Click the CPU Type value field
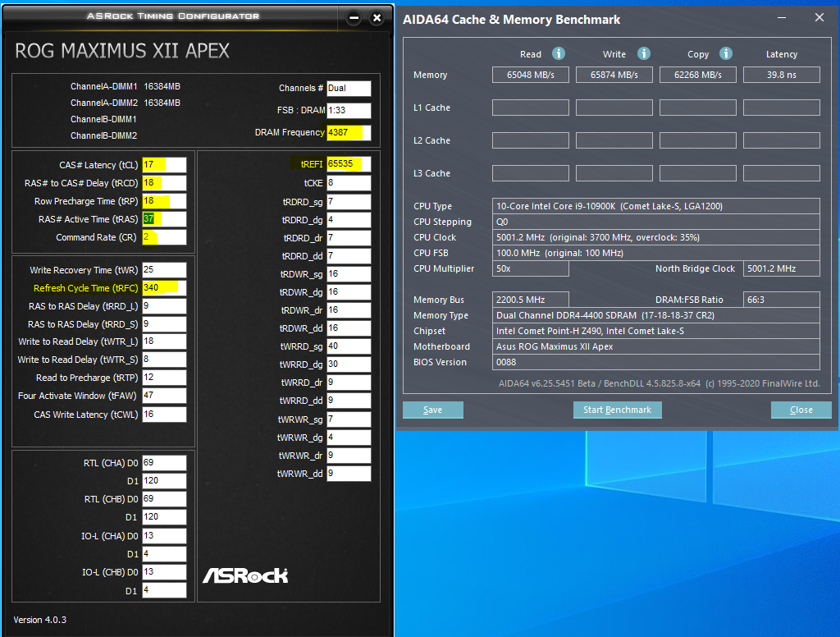The image size is (840, 637). point(655,206)
